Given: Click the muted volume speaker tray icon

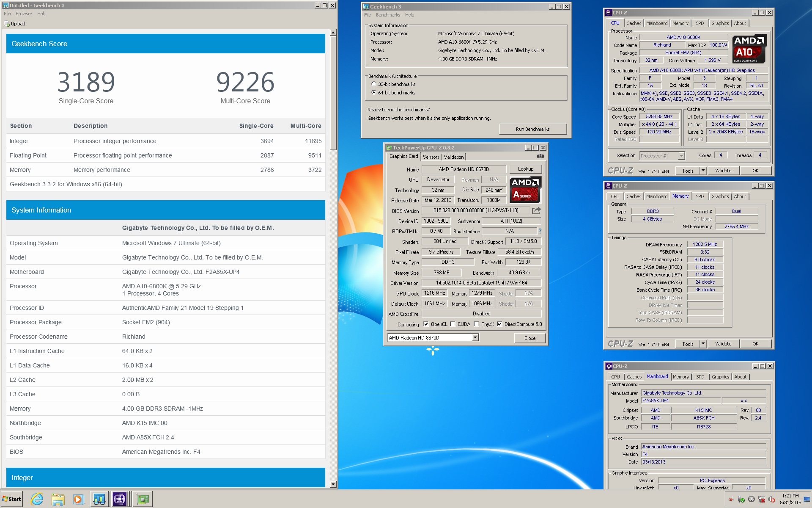Looking at the screenshot, I should coord(772,499).
